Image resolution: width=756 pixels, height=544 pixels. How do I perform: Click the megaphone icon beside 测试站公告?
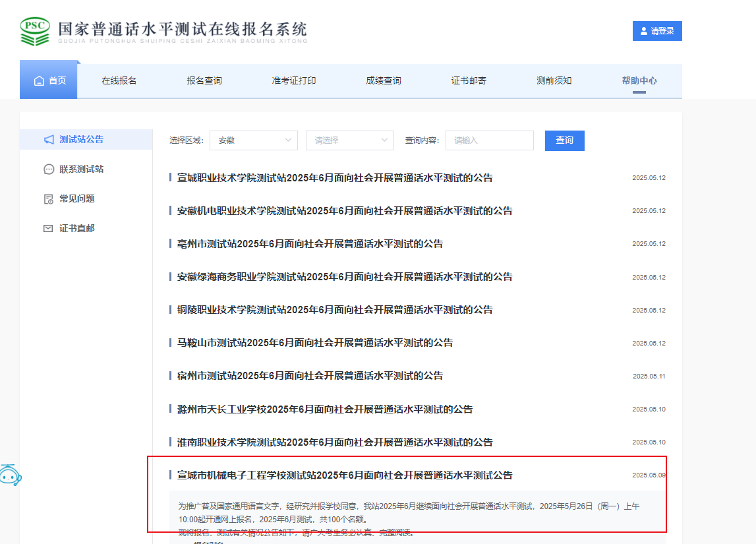click(49, 139)
